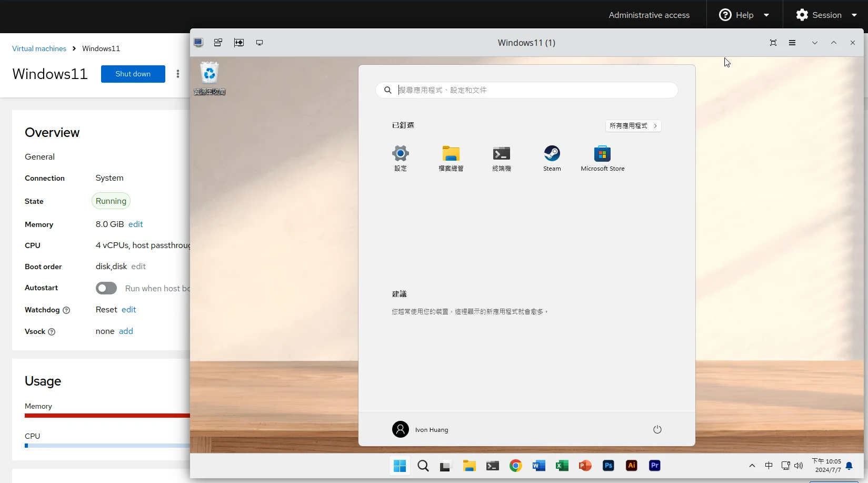
Task: Show hidden system tray icons chevron
Action: (x=752, y=466)
